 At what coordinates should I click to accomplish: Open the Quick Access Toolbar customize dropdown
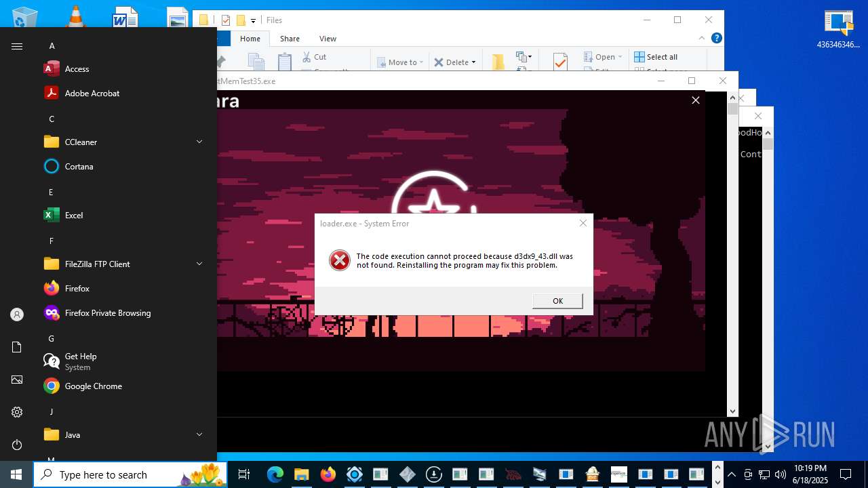pos(253,20)
